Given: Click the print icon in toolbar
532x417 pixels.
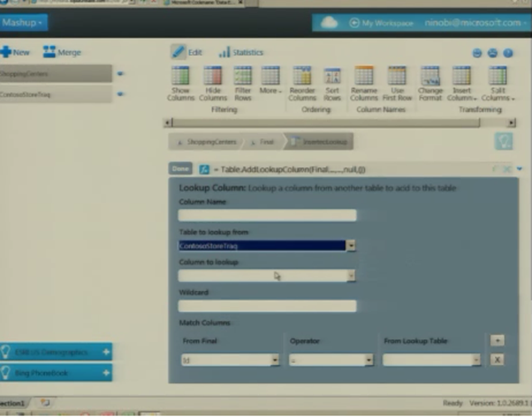Looking at the screenshot, I should pyautogui.click(x=492, y=53).
